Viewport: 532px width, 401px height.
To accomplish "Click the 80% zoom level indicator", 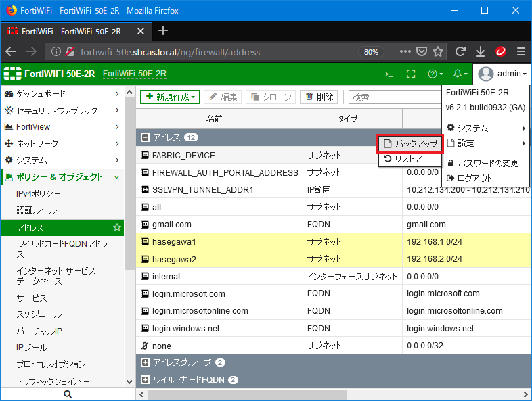I will (x=371, y=52).
